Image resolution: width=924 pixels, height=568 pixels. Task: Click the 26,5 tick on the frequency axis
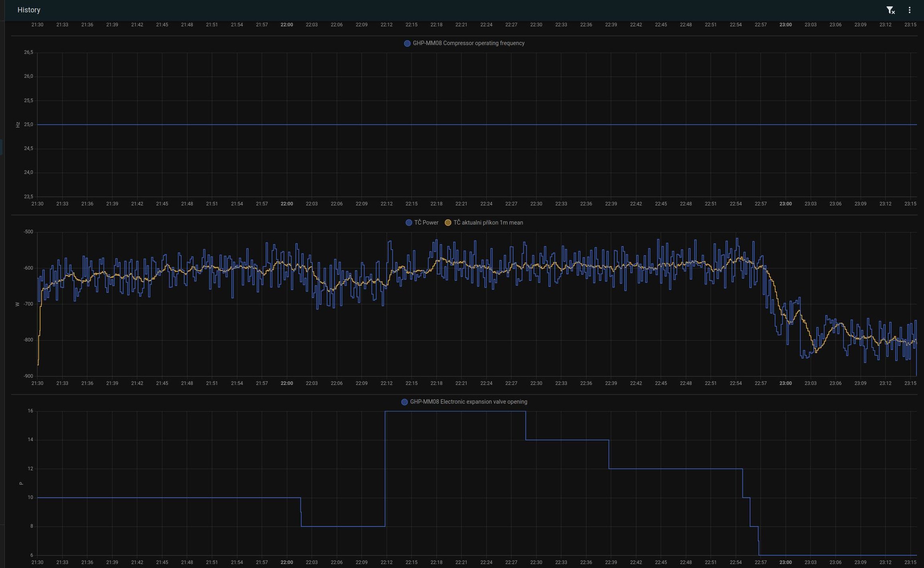[x=28, y=52]
